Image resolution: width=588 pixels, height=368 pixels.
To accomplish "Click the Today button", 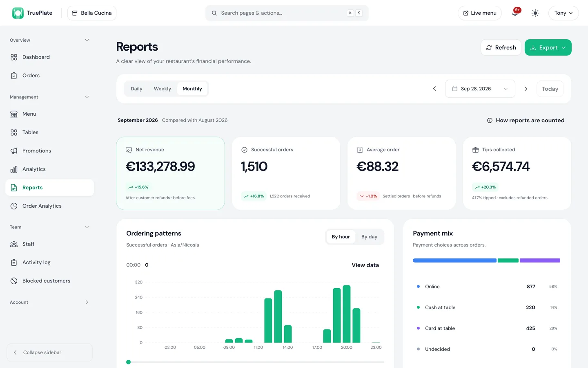I will [x=550, y=89].
